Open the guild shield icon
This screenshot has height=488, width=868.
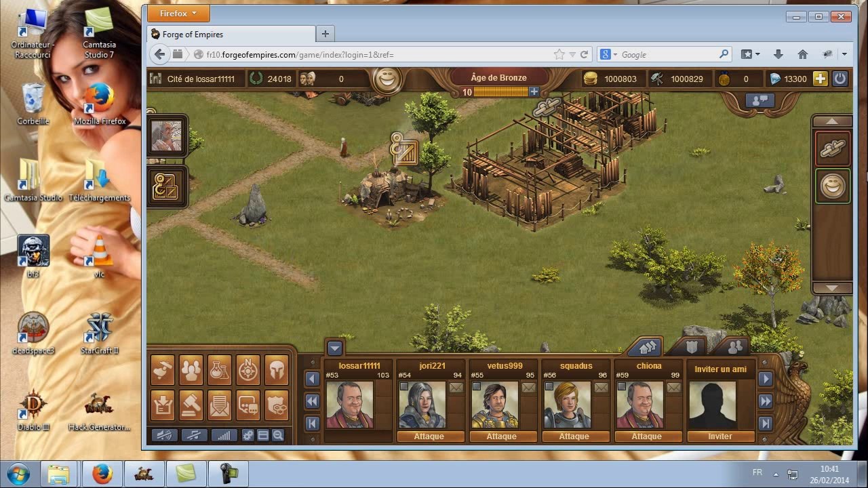[x=276, y=405]
